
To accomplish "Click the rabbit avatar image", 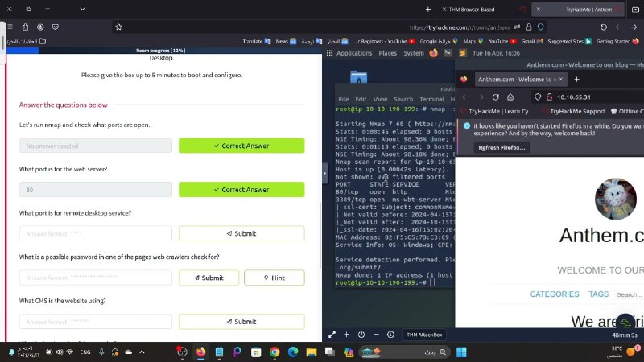I will click(x=615, y=199).
